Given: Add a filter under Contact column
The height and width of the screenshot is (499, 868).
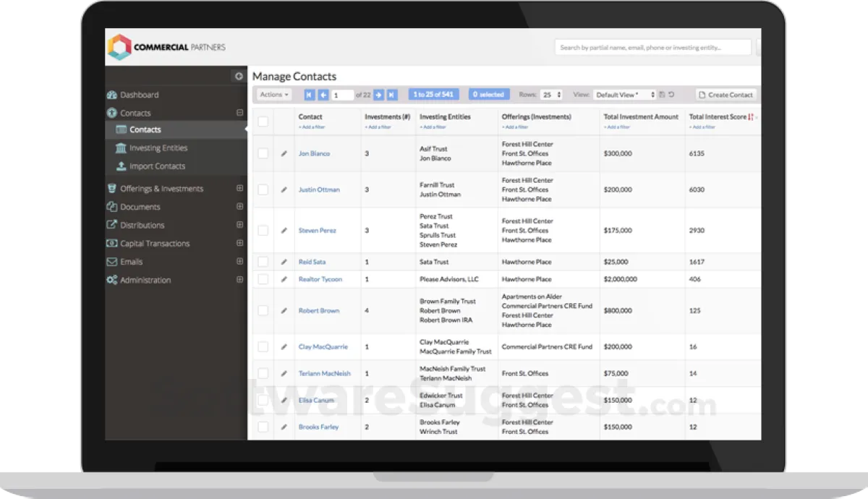Looking at the screenshot, I should 312,127.
